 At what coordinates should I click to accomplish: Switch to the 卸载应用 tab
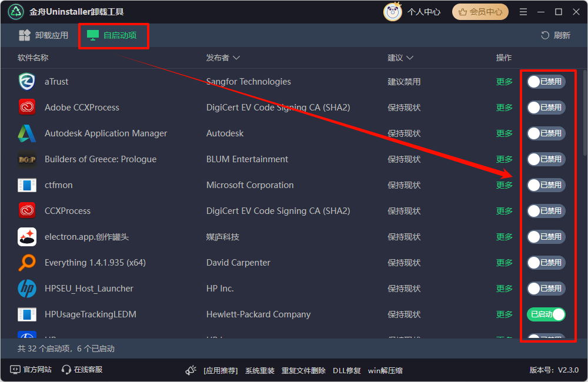pyautogui.click(x=44, y=35)
